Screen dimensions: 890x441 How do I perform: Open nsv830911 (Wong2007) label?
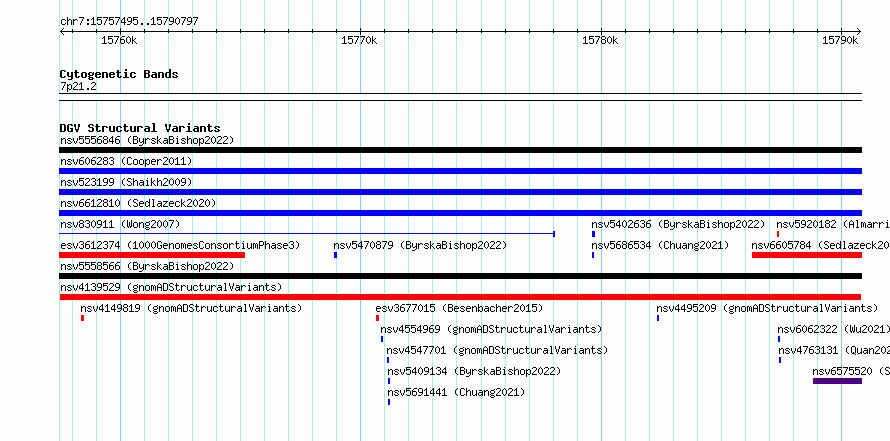pyautogui.click(x=120, y=224)
